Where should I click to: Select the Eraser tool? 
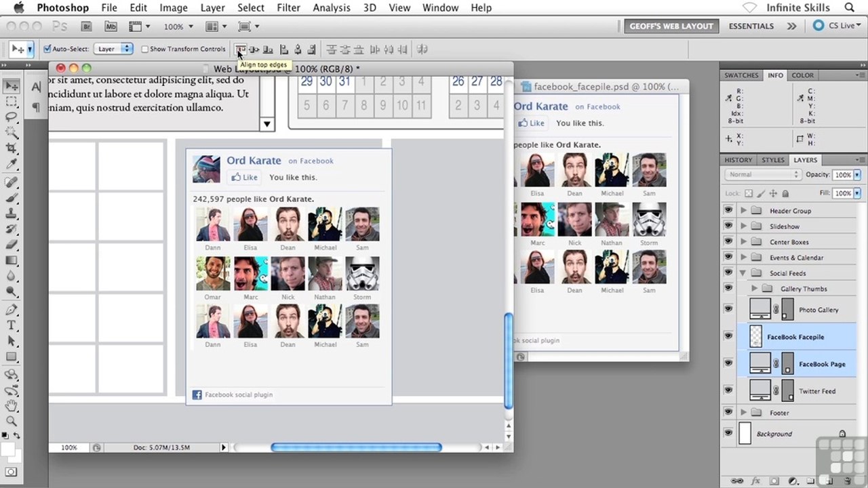[x=12, y=245]
